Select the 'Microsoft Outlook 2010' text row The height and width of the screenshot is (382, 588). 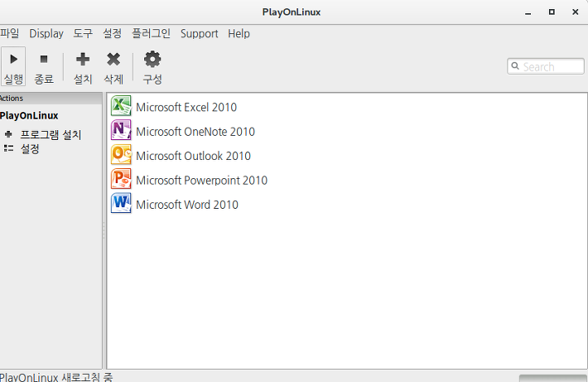[193, 156]
